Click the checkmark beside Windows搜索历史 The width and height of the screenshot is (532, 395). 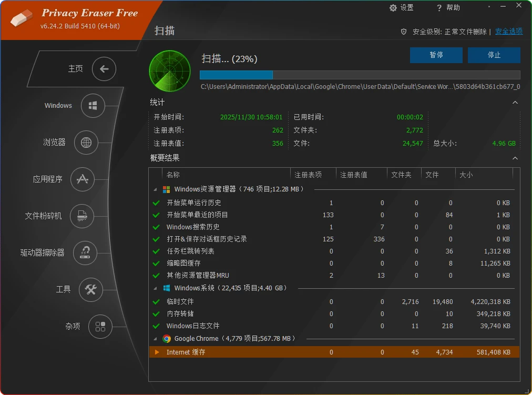tap(156, 227)
